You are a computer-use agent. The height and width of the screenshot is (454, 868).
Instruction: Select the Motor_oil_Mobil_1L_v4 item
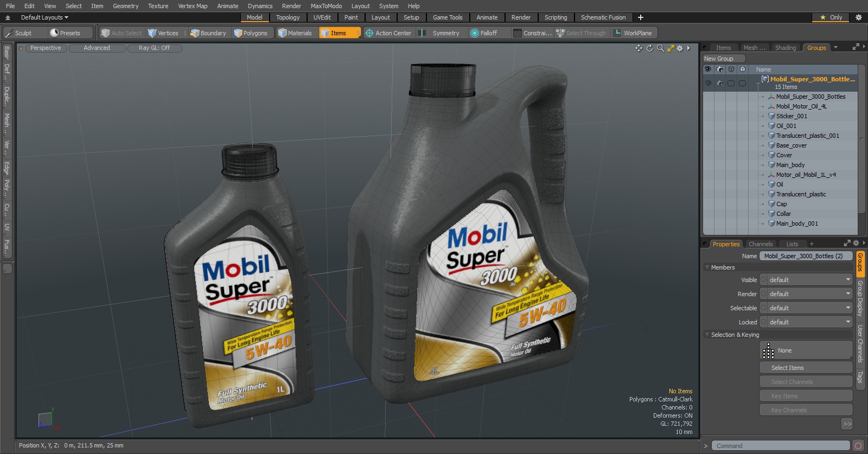[x=806, y=175]
